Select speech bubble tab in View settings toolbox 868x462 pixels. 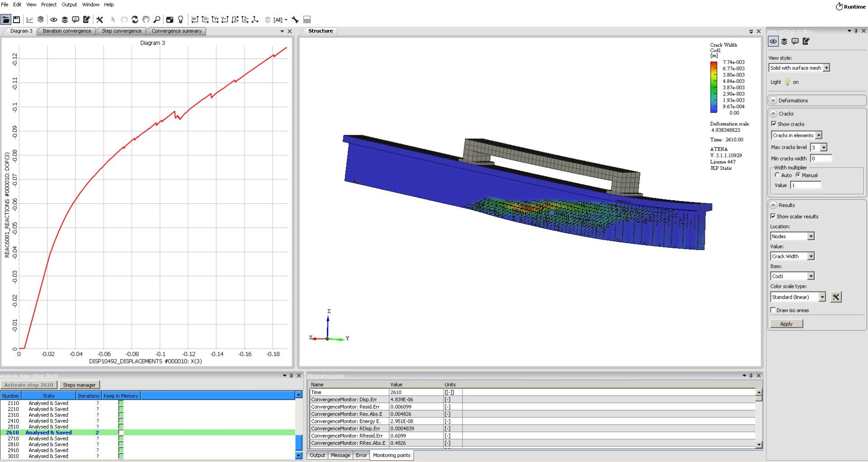[x=795, y=42]
